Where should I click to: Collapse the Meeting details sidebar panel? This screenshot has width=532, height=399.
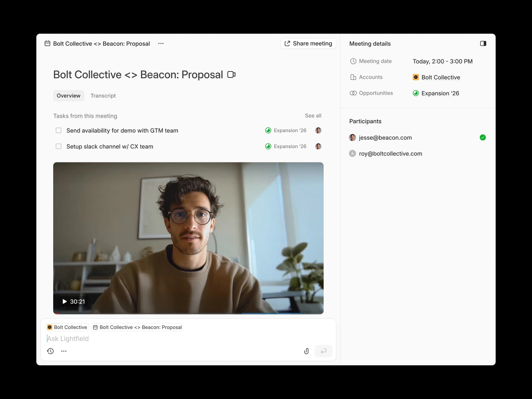483,44
